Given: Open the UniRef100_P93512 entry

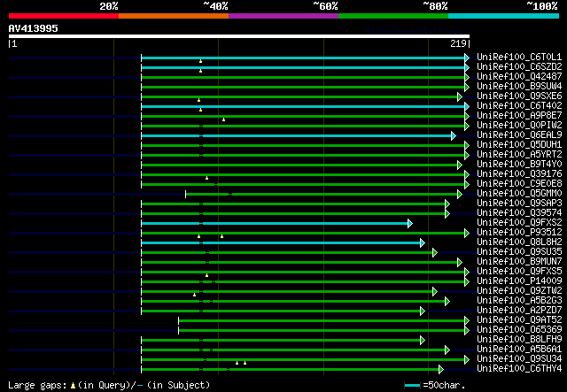Looking at the screenshot, I should tap(519, 233).
